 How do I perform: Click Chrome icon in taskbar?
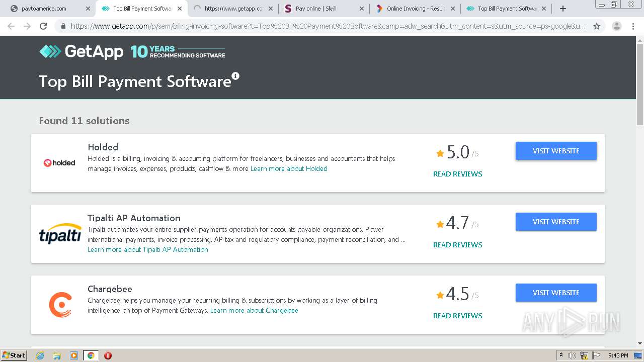pos(91,355)
